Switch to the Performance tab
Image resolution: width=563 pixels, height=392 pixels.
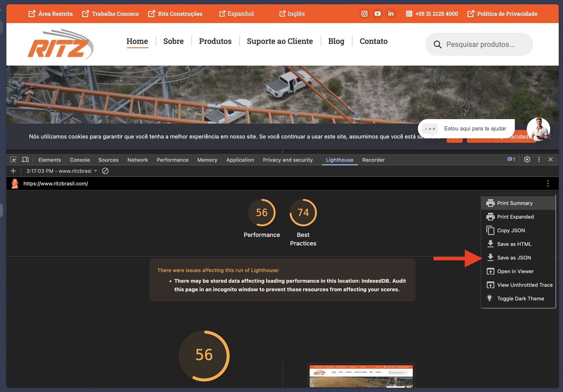173,160
